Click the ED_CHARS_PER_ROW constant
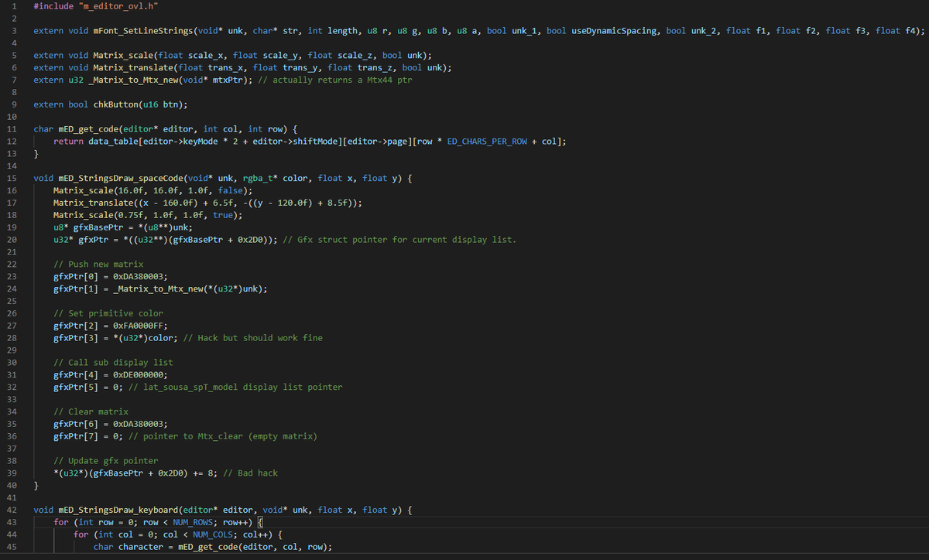Image resolution: width=929 pixels, height=560 pixels. click(x=488, y=142)
